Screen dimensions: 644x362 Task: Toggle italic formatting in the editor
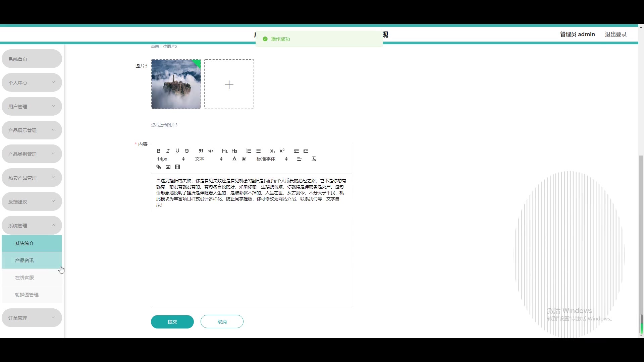168,151
